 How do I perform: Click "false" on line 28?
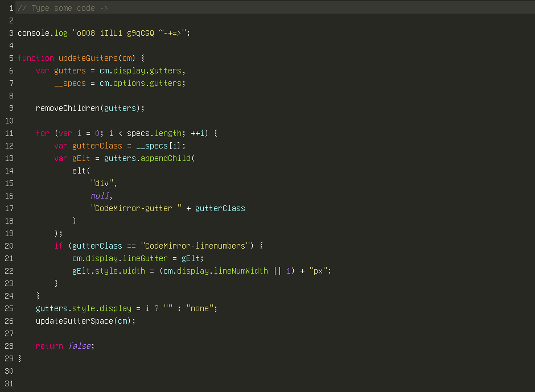tap(79, 346)
